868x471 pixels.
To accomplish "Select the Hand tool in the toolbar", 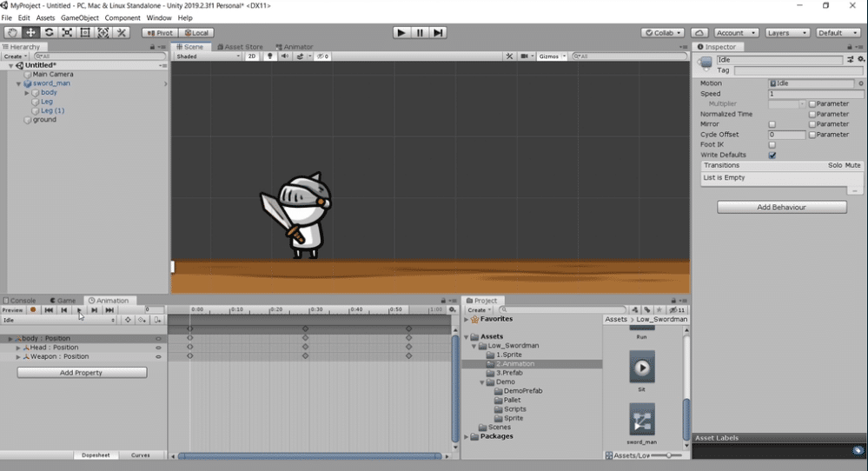I will tap(13, 33).
